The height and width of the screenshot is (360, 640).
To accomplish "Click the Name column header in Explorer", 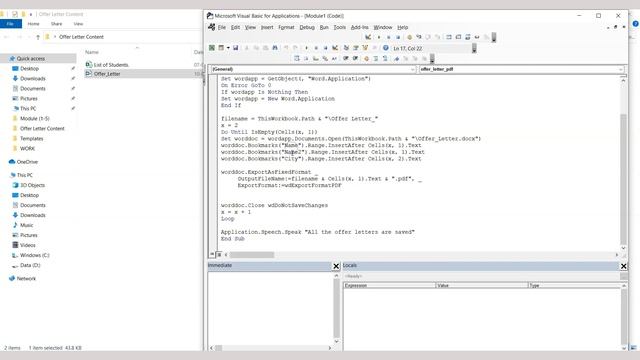I will point(92,52).
